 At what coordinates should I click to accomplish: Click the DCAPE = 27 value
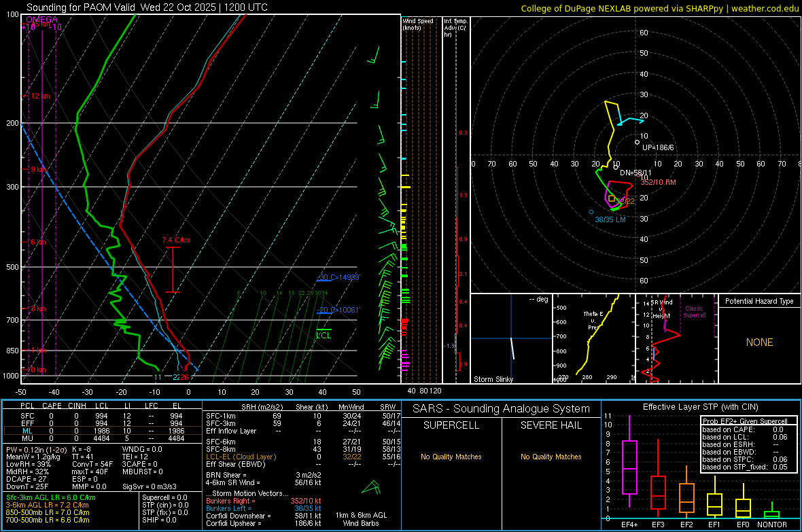tap(27, 479)
